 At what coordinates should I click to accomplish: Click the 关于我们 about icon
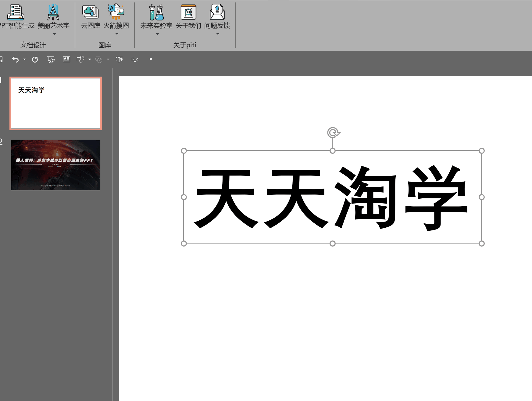click(x=188, y=13)
